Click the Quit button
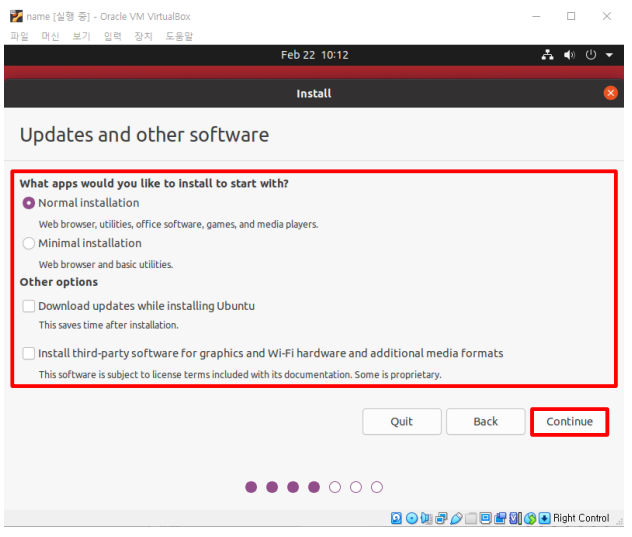 tap(401, 421)
